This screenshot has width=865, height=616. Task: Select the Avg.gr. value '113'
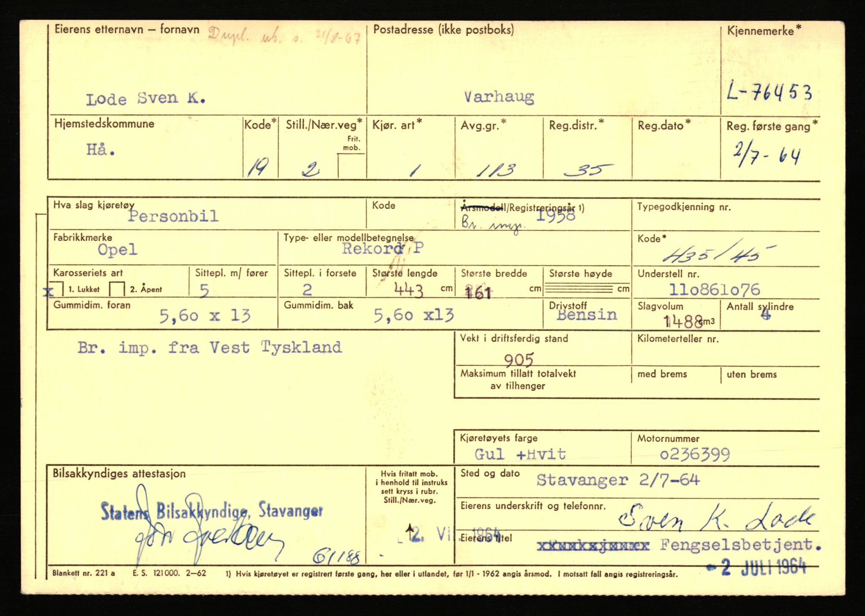496,170
